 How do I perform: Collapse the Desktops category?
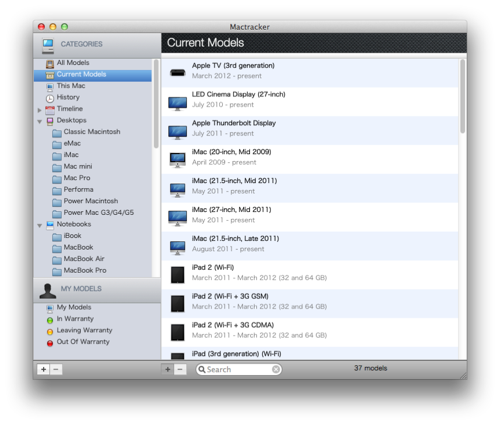40,122
